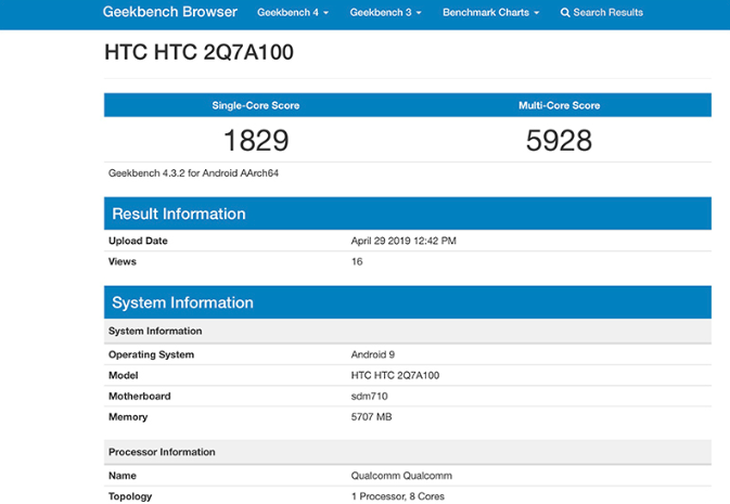
Task: Expand the Geekbench 4 dropdown menu
Action: (293, 13)
